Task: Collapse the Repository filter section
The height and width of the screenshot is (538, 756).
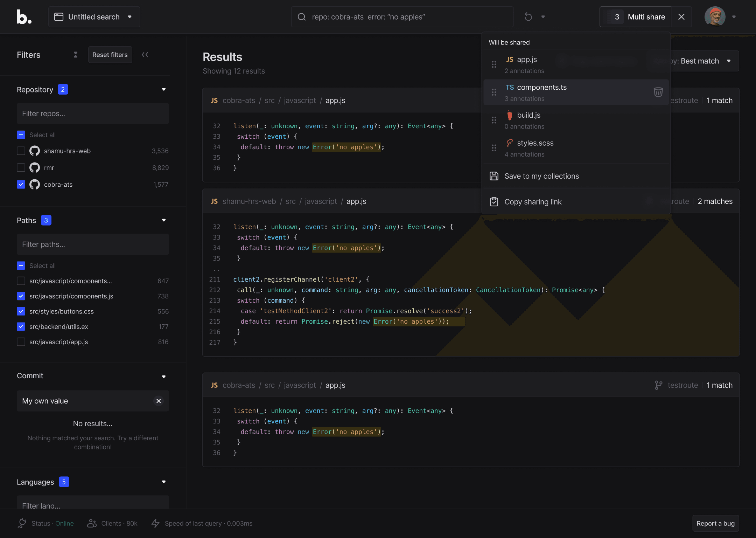Action: coord(164,90)
